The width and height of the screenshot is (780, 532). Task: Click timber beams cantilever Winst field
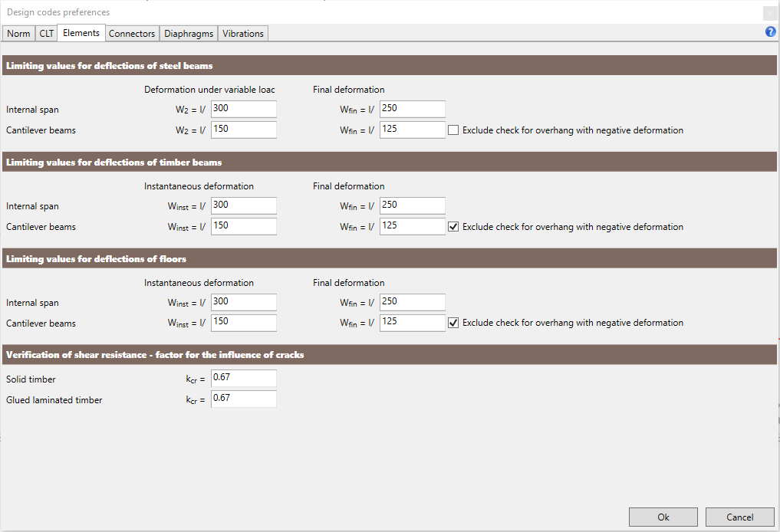pos(244,226)
